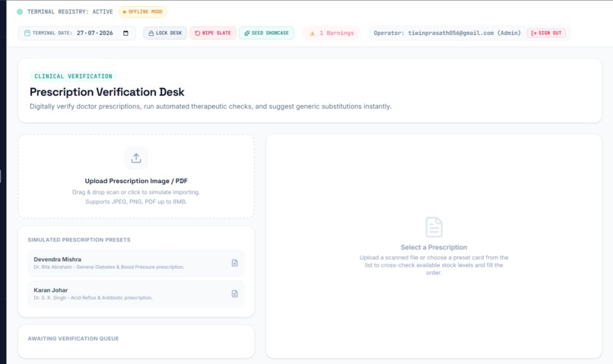The image size is (613, 364).
Task: Sign out of the operator account
Action: click(x=546, y=33)
